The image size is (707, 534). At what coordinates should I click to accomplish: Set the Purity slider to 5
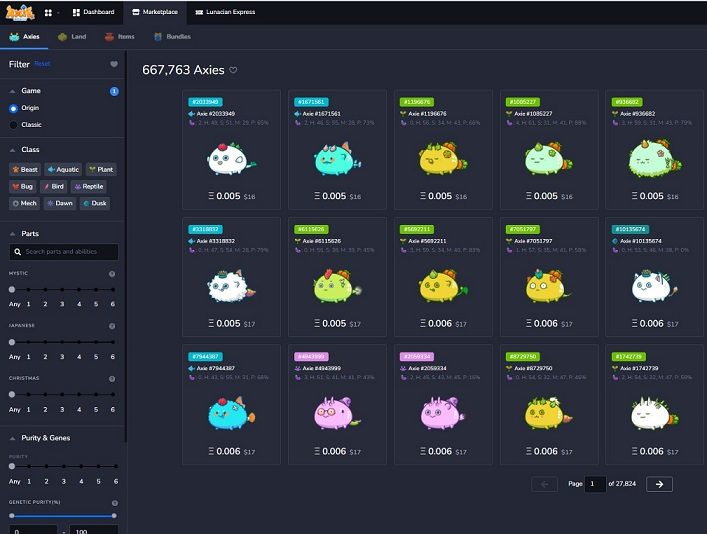[x=98, y=466]
